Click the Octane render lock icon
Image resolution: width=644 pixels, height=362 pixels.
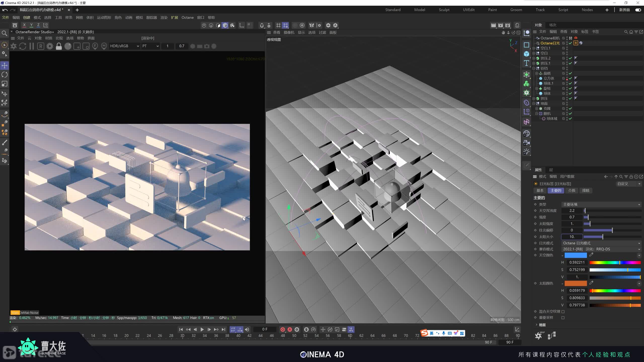pos(59,46)
